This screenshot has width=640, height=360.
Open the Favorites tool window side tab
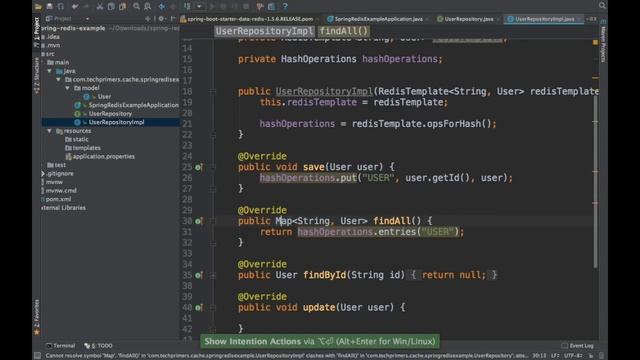[x=37, y=317]
